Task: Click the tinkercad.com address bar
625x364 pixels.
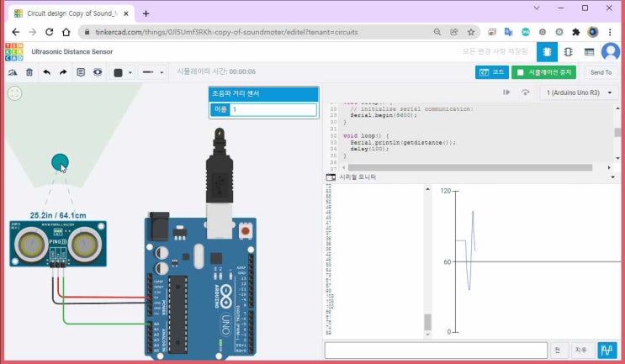Action: point(226,32)
